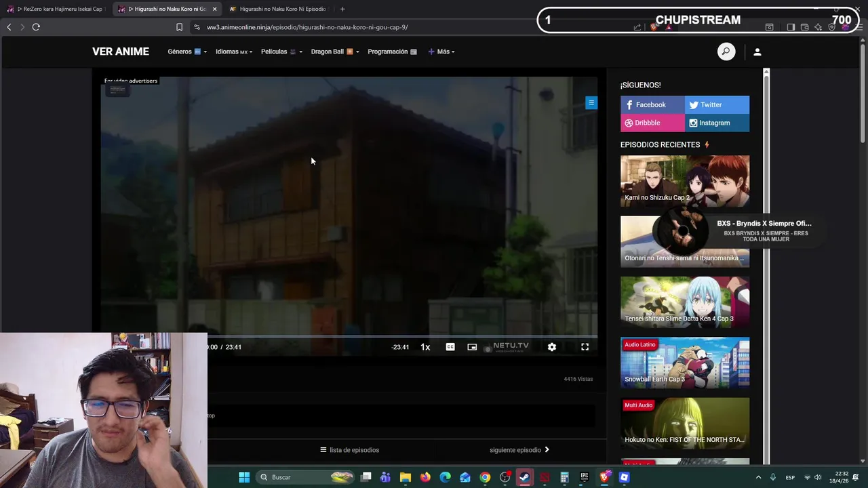868x488 pixels.
Task: Open Task View on the taskbar
Action: [x=366, y=477]
